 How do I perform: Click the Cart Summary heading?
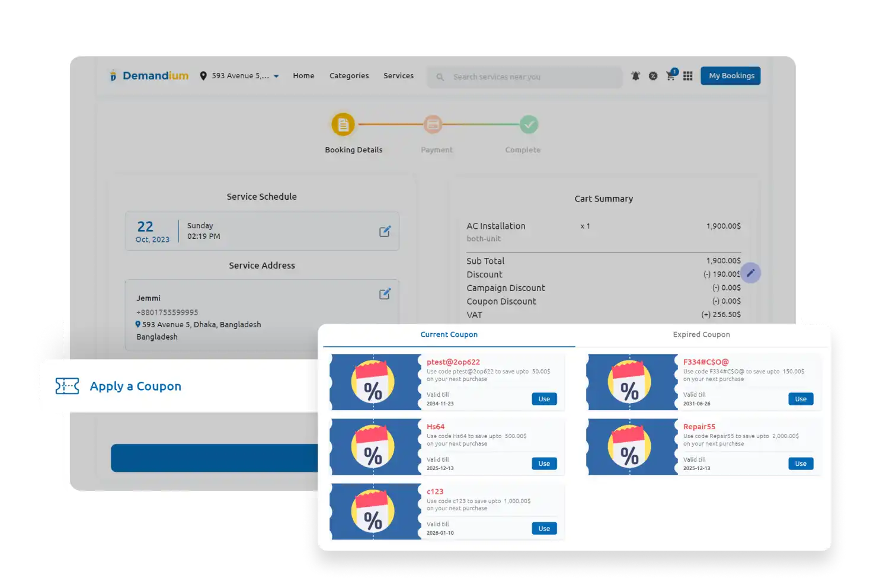[x=604, y=199]
